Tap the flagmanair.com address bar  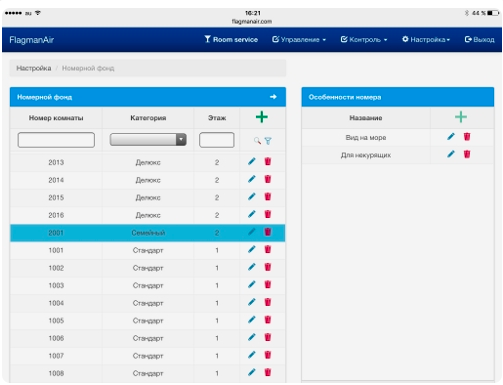coord(252,21)
